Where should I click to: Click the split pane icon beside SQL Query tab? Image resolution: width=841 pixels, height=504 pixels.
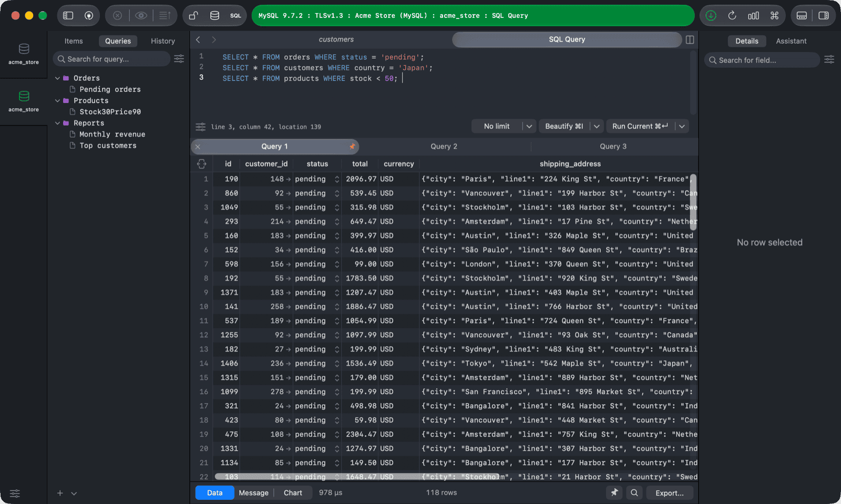point(690,39)
